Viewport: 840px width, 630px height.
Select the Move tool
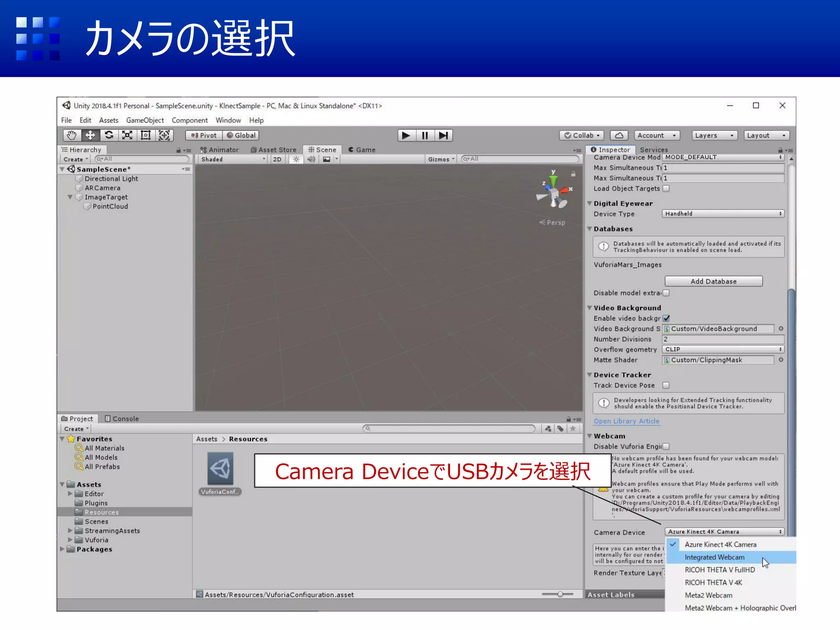pyautogui.click(x=90, y=135)
